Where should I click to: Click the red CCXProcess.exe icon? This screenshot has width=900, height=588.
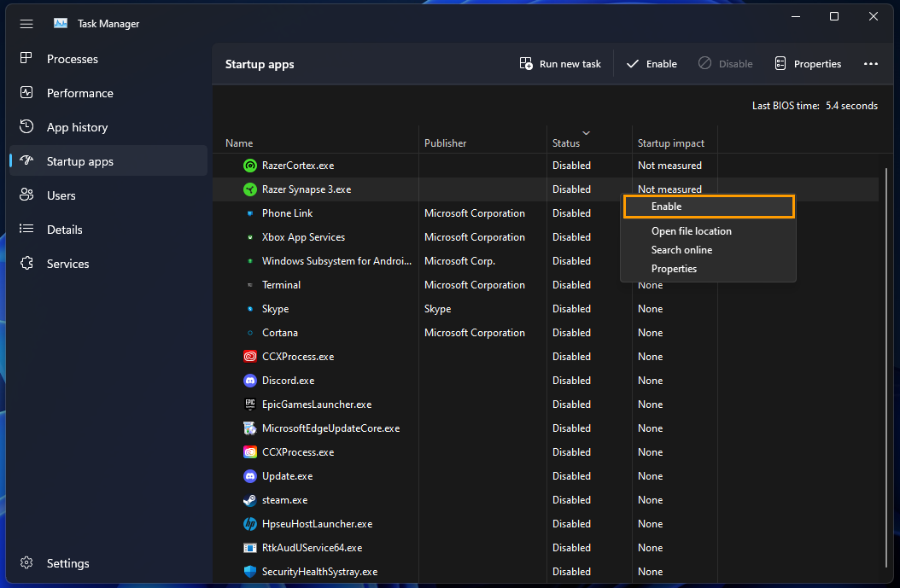pyautogui.click(x=249, y=357)
